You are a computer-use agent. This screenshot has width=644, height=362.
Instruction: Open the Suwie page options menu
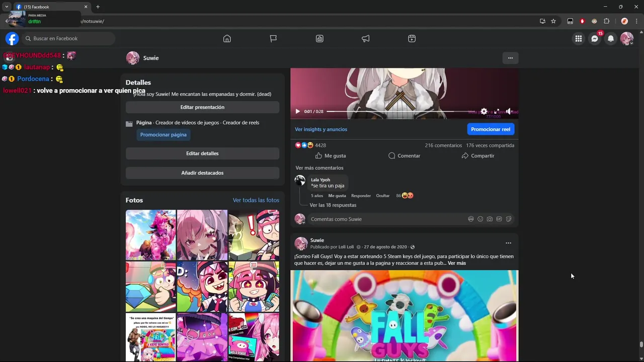[x=510, y=58]
